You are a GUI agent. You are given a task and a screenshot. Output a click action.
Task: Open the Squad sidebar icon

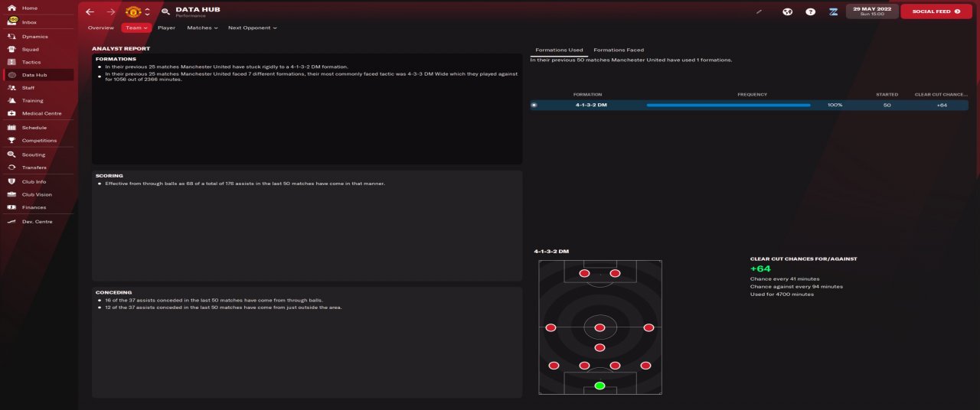pyautogui.click(x=11, y=49)
